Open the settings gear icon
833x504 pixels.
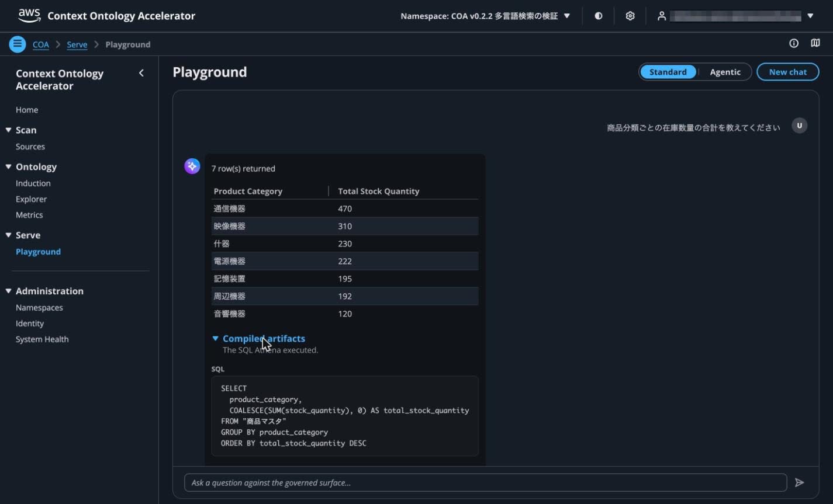pyautogui.click(x=630, y=16)
